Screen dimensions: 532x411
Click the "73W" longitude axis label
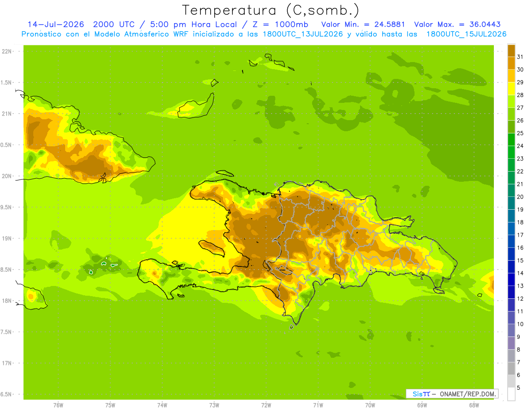[x=214, y=405]
